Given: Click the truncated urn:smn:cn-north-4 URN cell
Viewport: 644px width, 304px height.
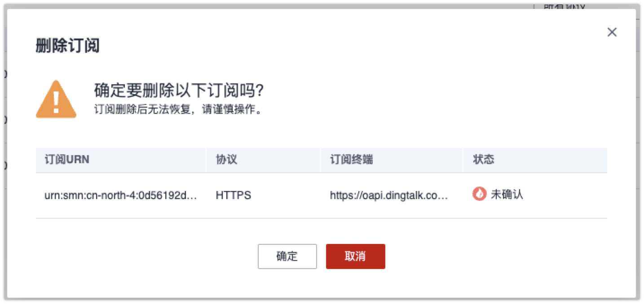Looking at the screenshot, I should 121,195.
